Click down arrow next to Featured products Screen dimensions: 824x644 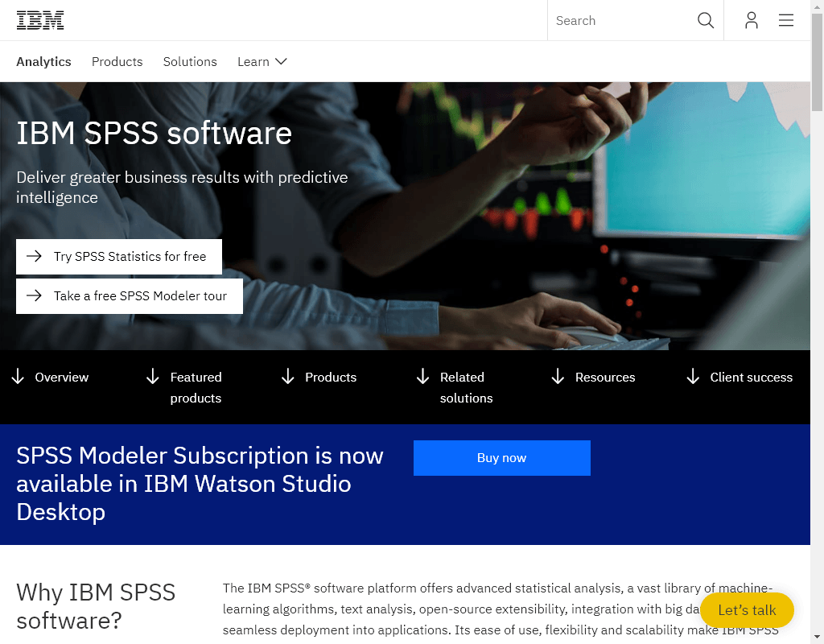[152, 377]
